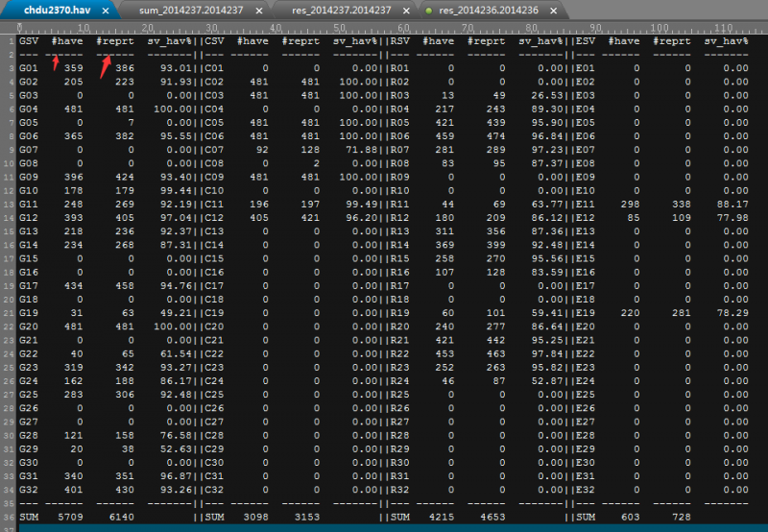Click the GSV SUM total 5709
This screenshot has width=768, height=532.
coord(70,517)
